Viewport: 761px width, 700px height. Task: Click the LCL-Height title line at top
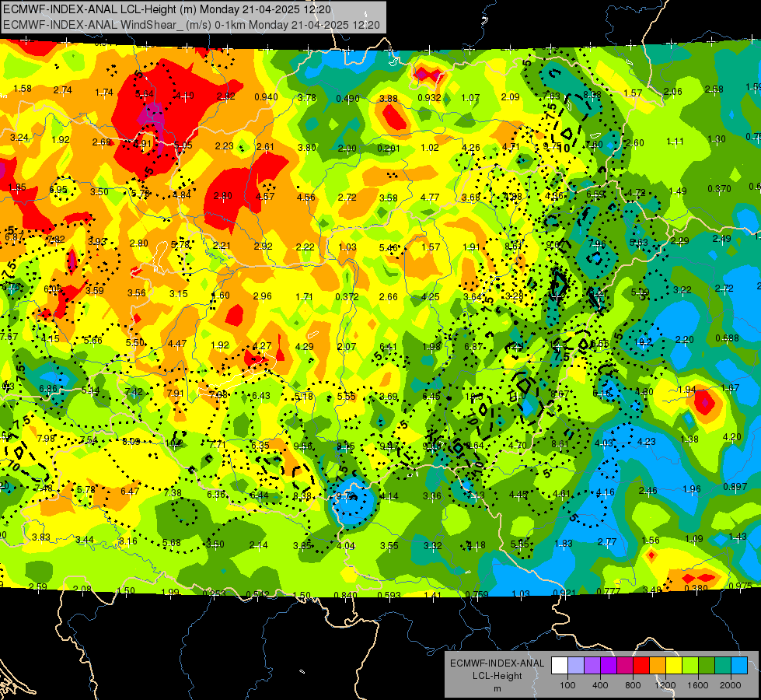click(167, 9)
